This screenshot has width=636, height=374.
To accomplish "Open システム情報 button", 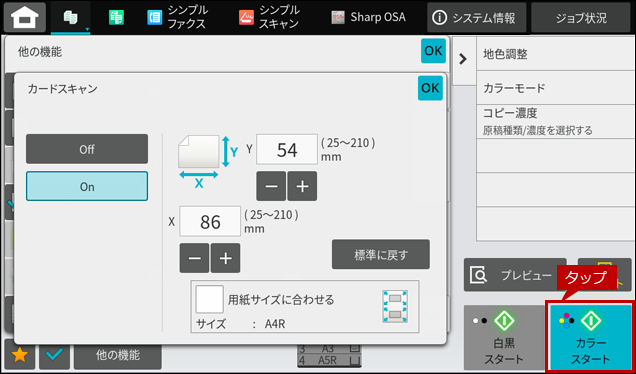I will click(477, 17).
